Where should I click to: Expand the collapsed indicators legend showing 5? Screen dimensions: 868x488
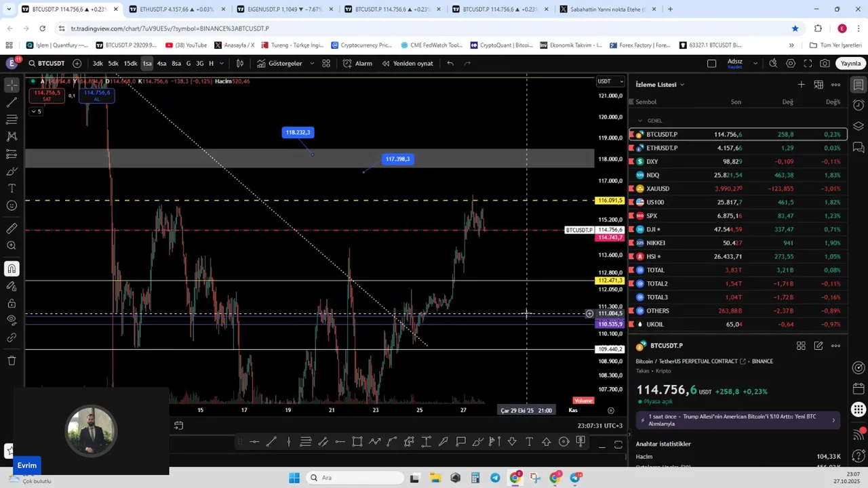point(36,111)
